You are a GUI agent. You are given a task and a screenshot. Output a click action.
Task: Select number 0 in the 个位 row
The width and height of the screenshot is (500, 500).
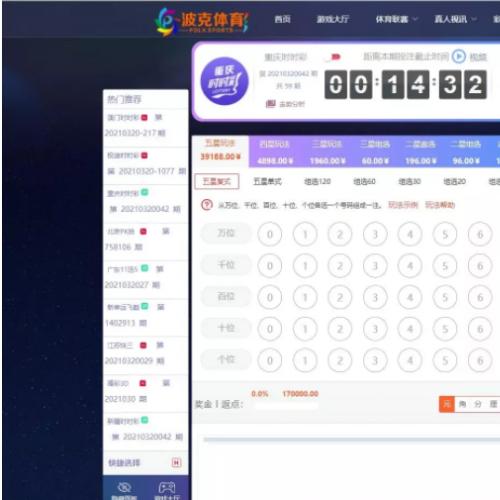[x=270, y=360]
